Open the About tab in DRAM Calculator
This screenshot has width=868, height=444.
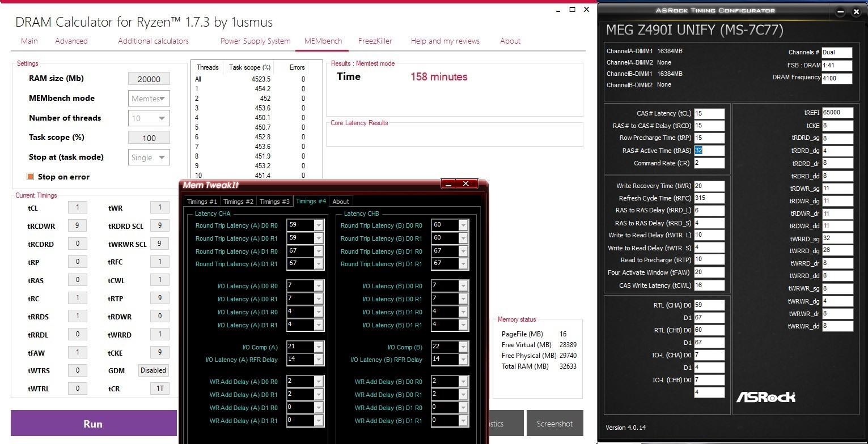pos(510,41)
